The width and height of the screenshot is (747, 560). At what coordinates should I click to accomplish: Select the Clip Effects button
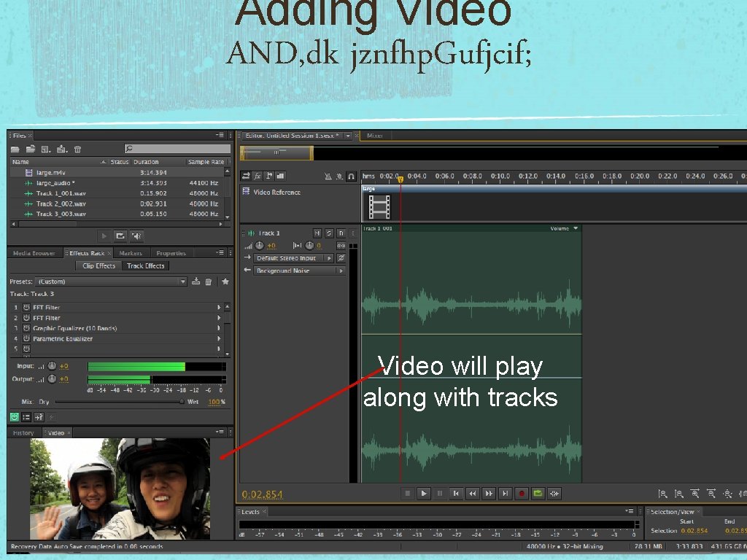pos(98,265)
